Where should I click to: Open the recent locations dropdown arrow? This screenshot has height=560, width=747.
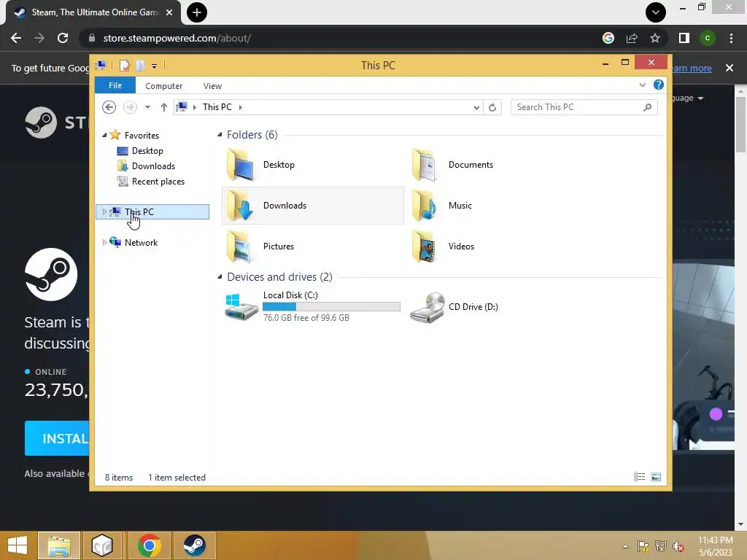pyautogui.click(x=147, y=107)
